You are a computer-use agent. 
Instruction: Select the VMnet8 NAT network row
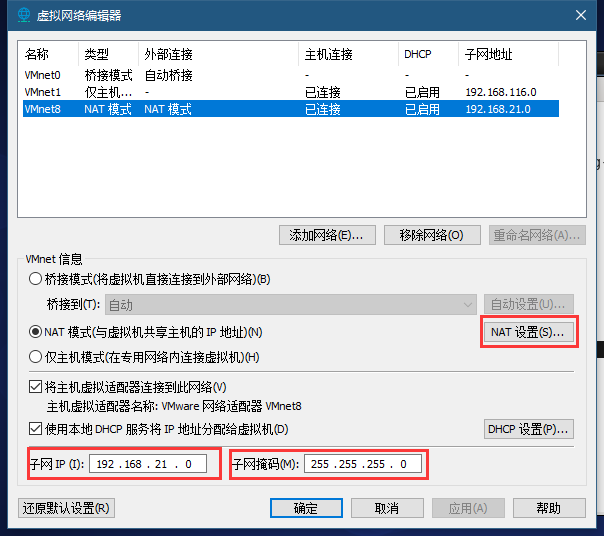(x=43, y=109)
